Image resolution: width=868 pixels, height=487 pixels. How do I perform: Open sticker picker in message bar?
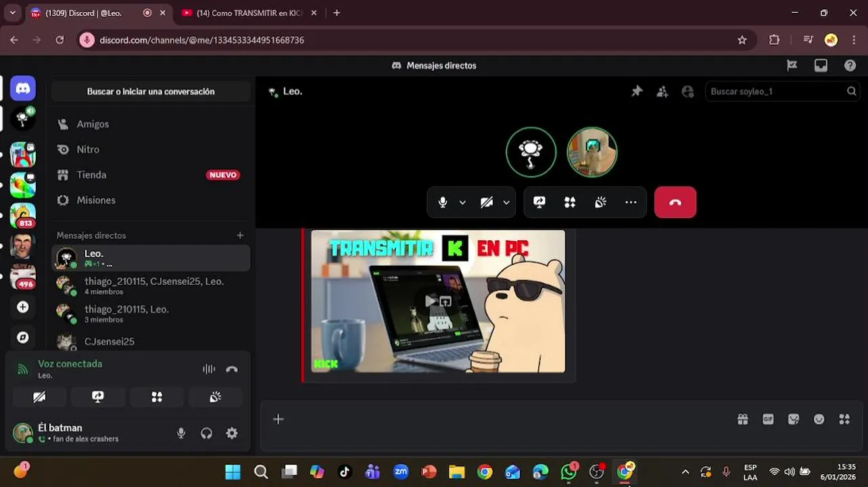pyautogui.click(x=794, y=419)
